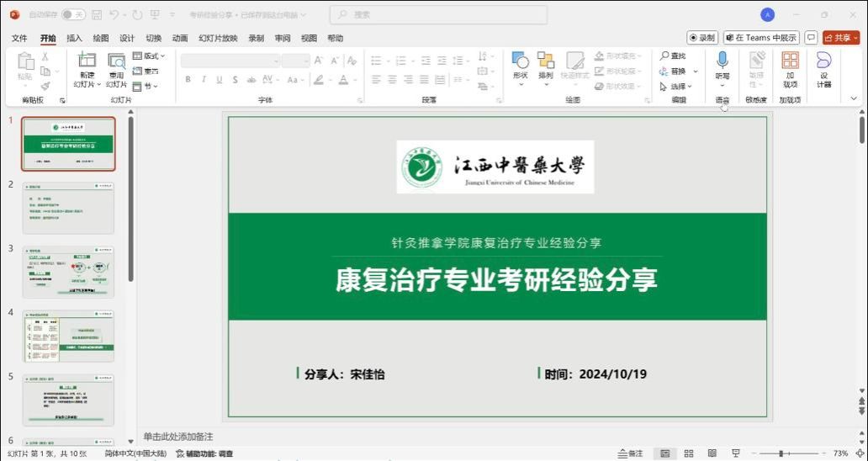Toggle strikethrough (ab) formatting
Image resolution: width=868 pixels, height=461 pixels.
(251, 80)
